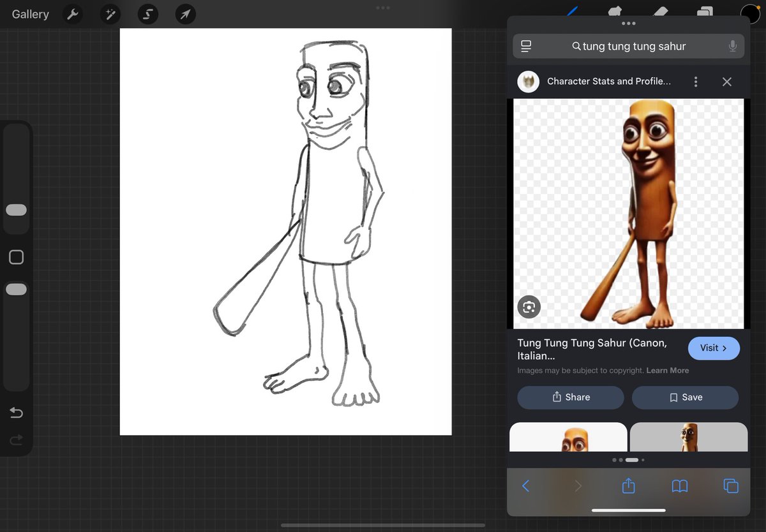Tap the Slide Over home indicator bar
Screen dimensions: 766x532
[x=629, y=510]
